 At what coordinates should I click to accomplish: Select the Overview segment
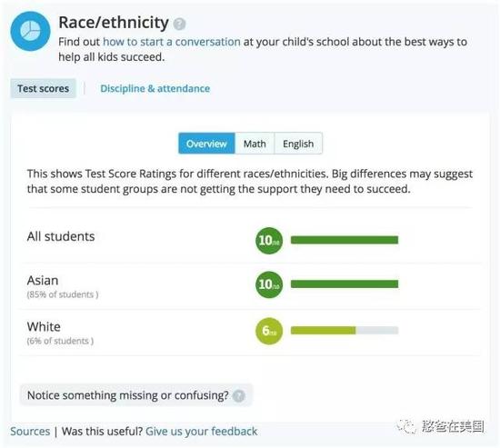206,144
